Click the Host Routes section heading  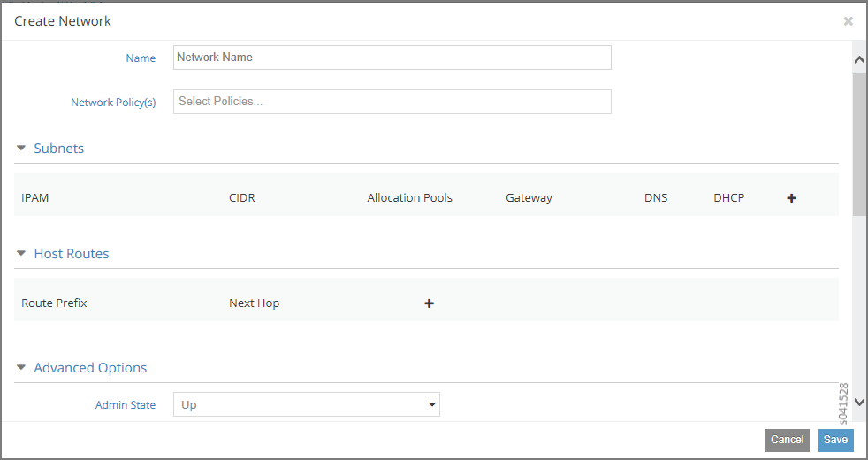(72, 254)
